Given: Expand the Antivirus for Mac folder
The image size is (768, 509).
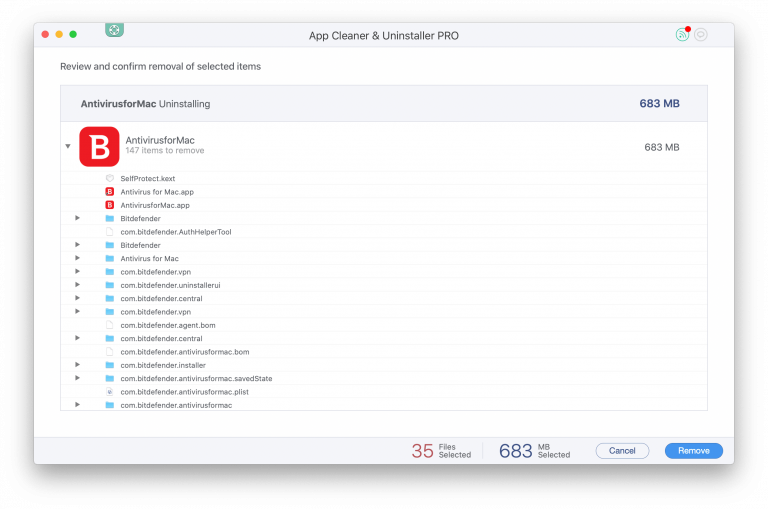Looking at the screenshot, I should click(x=77, y=258).
